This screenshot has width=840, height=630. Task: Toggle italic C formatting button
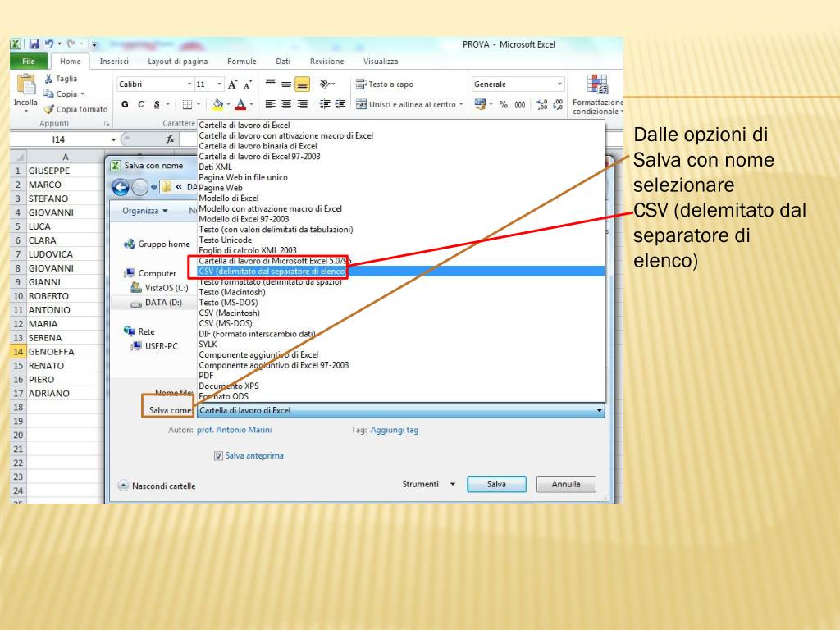coord(141,104)
